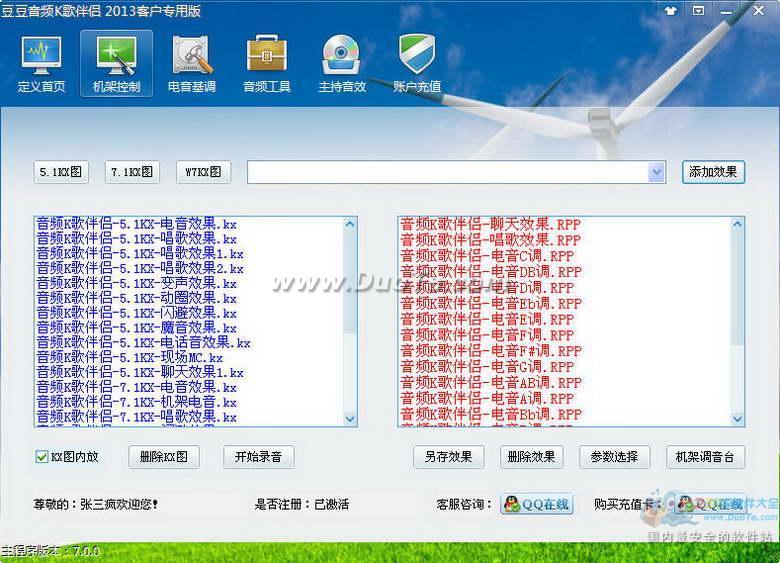Screen dimensions: 780x563
Task: Select 音频K歌伴侣-电音D调.RPP
Action: click(x=487, y=288)
